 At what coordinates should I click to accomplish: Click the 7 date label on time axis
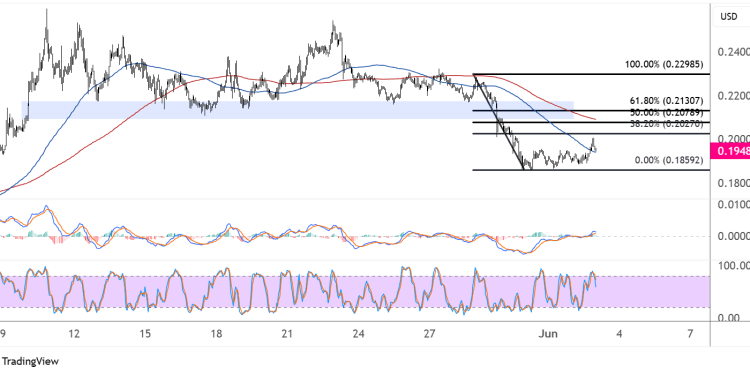click(690, 333)
